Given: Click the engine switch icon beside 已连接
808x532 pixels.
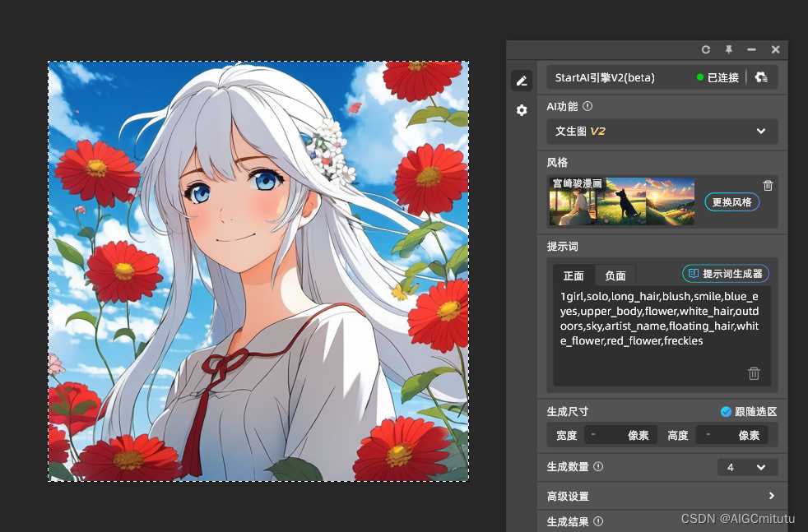Looking at the screenshot, I should coord(761,76).
